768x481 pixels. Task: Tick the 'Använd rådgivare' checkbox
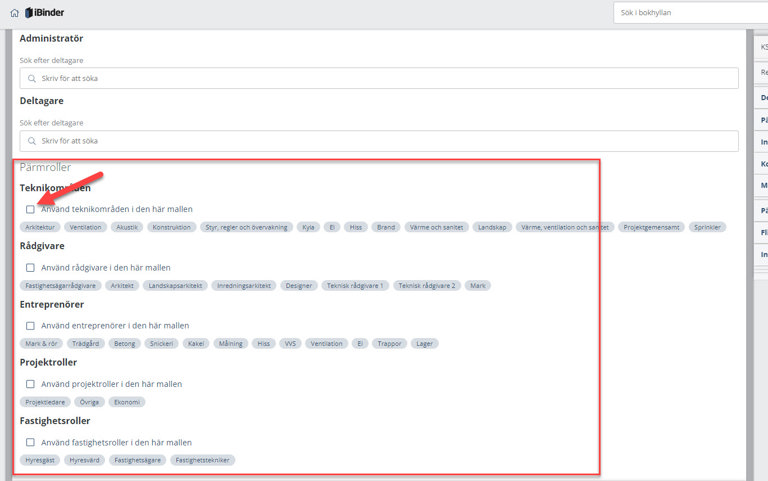(x=30, y=268)
